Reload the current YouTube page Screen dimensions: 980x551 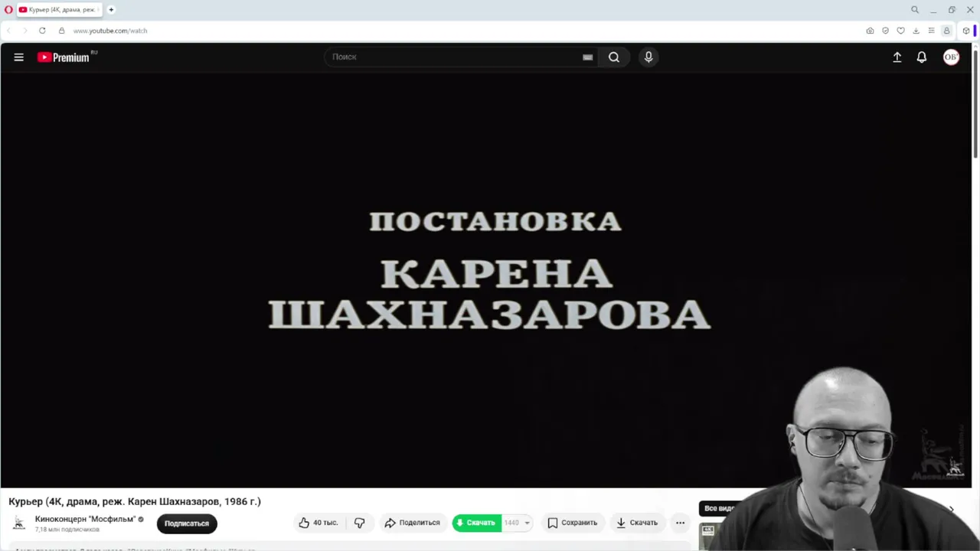click(x=42, y=31)
